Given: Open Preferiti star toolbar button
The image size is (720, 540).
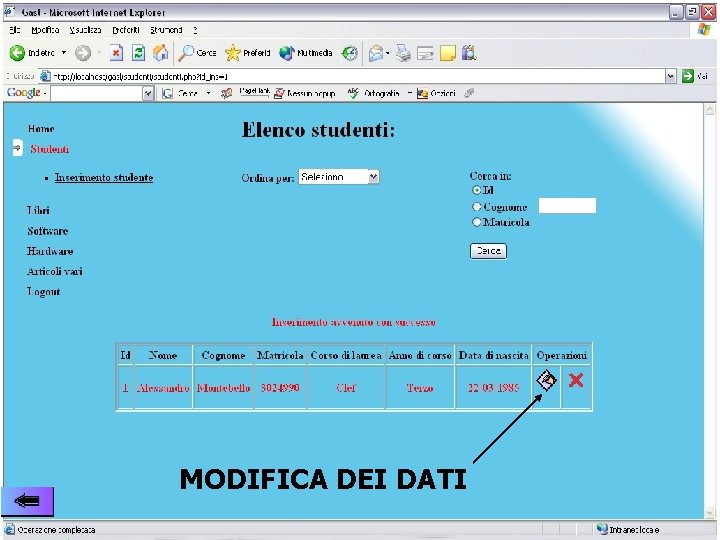Looking at the screenshot, I should (x=248, y=53).
